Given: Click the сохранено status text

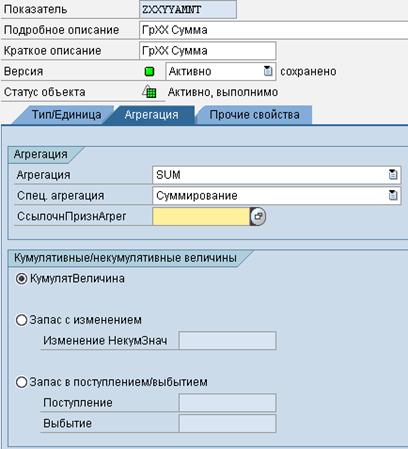Looking at the screenshot, I should (x=308, y=71).
